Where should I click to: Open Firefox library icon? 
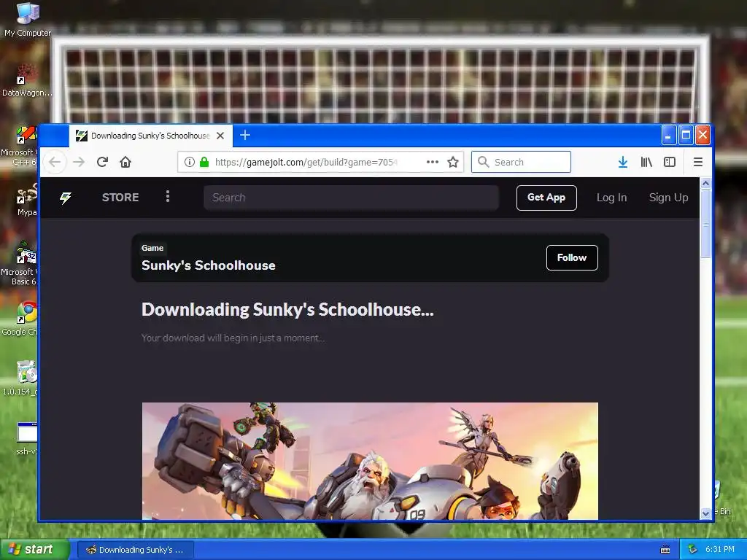pyautogui.click(x=646, y=163)
